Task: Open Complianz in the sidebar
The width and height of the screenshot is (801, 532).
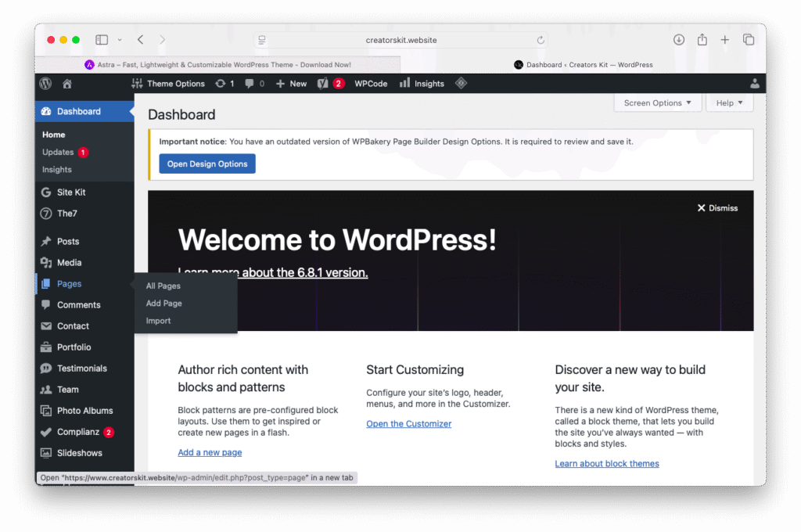Action: pyautogui.click(x=84, y=432)
